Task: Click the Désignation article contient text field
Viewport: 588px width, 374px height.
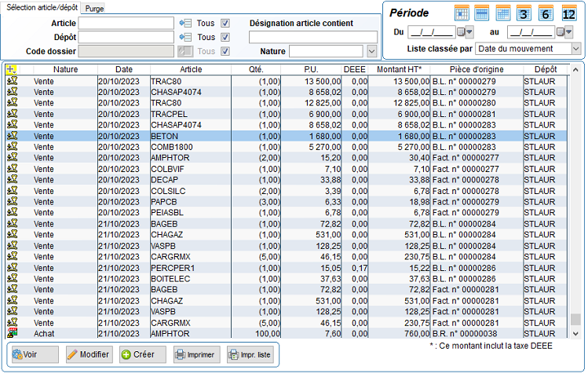Action: point(312,37)
